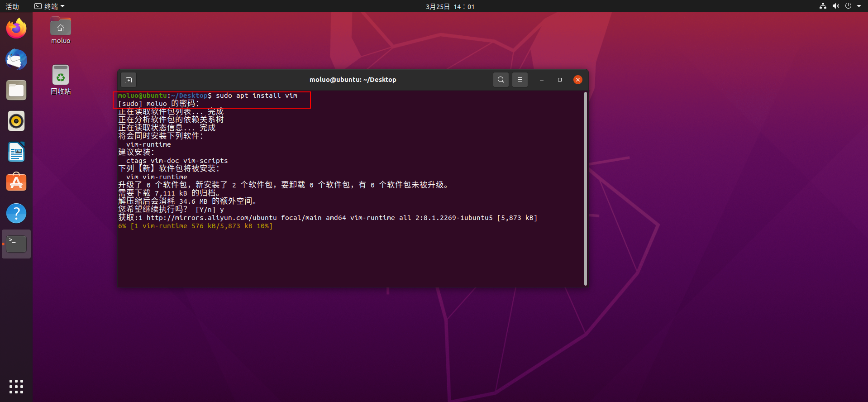Open Ubuntu Software store icon
The width and height of the screenshot is (868, 402).
[x=16, y=182]
